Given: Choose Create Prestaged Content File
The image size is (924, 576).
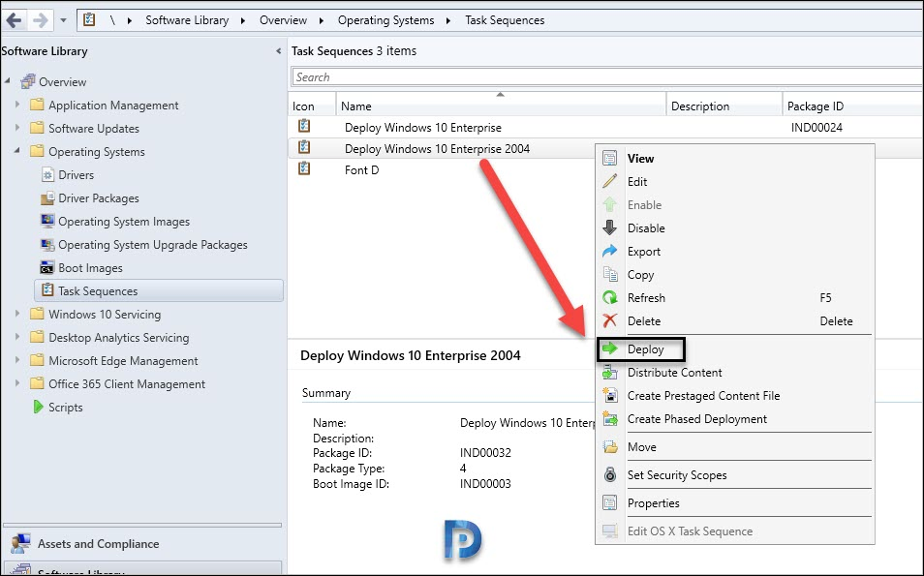Looking at the screenshot, I should 735,396.
